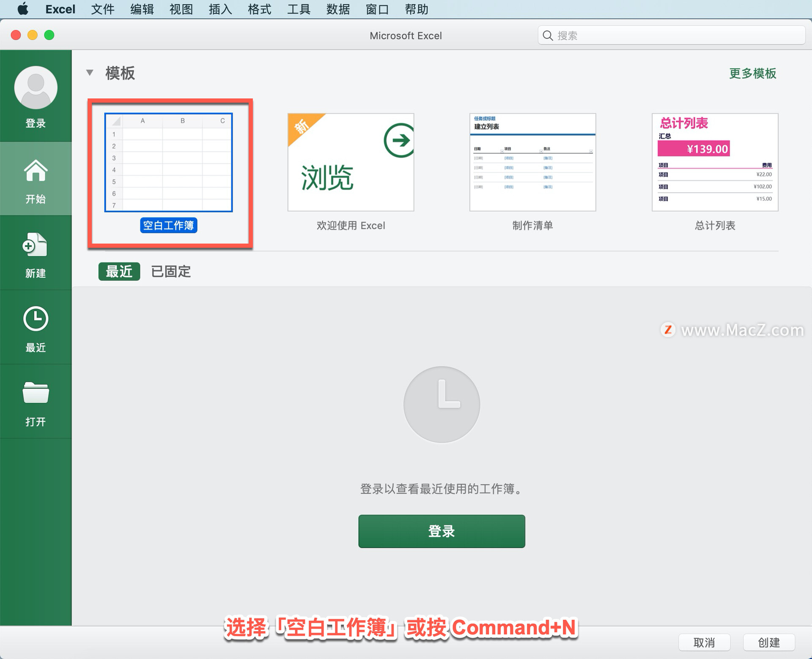Click the search magnifier icon
The image size is (812, 659).
pyautogui.click(x=548, y=36)
